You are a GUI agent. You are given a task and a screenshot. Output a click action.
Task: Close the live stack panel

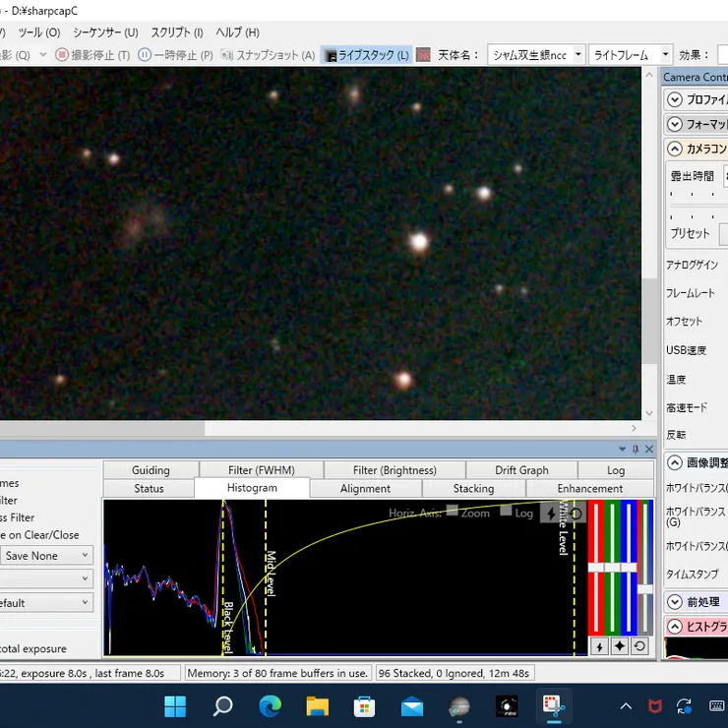649,449
